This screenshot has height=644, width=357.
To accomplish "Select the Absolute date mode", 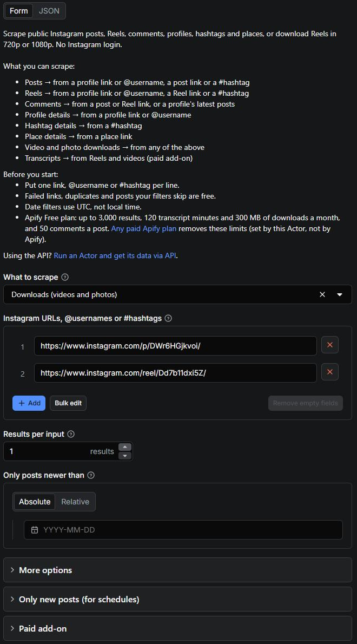I will point(35,502).
